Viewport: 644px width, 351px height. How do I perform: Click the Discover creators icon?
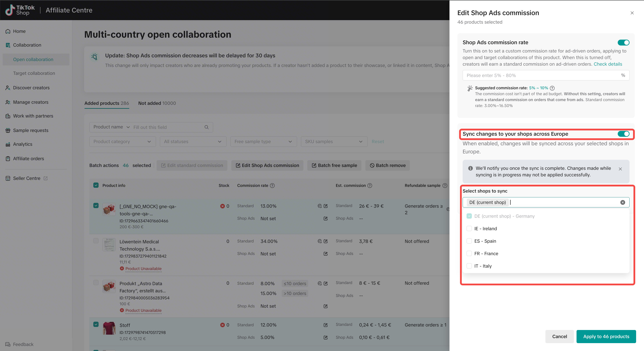click(8, 88)
